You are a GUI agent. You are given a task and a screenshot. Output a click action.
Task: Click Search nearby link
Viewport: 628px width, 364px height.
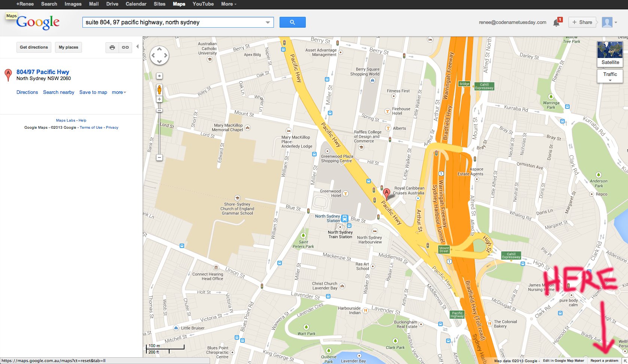click(58, 92)
